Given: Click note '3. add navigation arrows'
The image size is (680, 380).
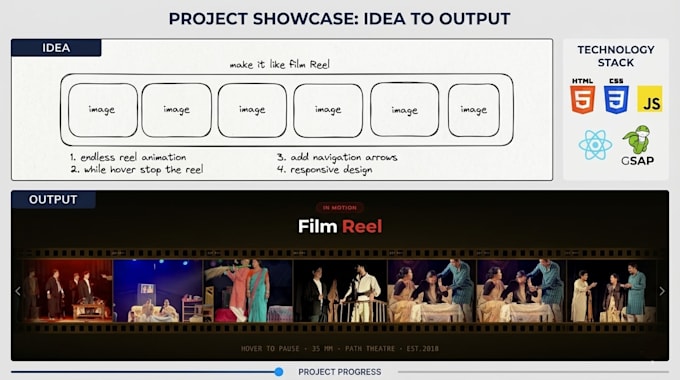Looking at the screenshot, I should click(337, 157).
